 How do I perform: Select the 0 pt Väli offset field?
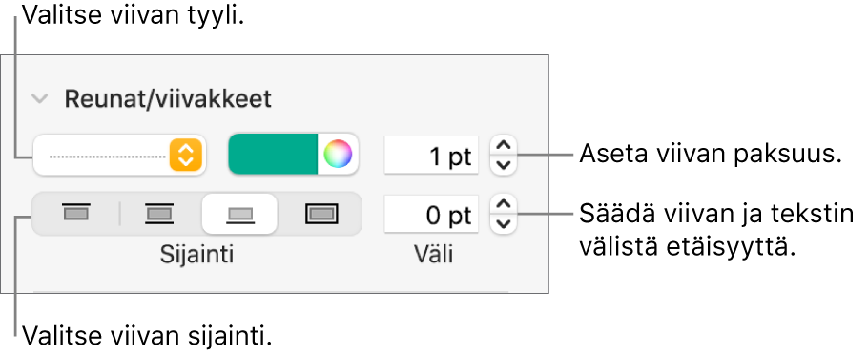tap(432, 214)
